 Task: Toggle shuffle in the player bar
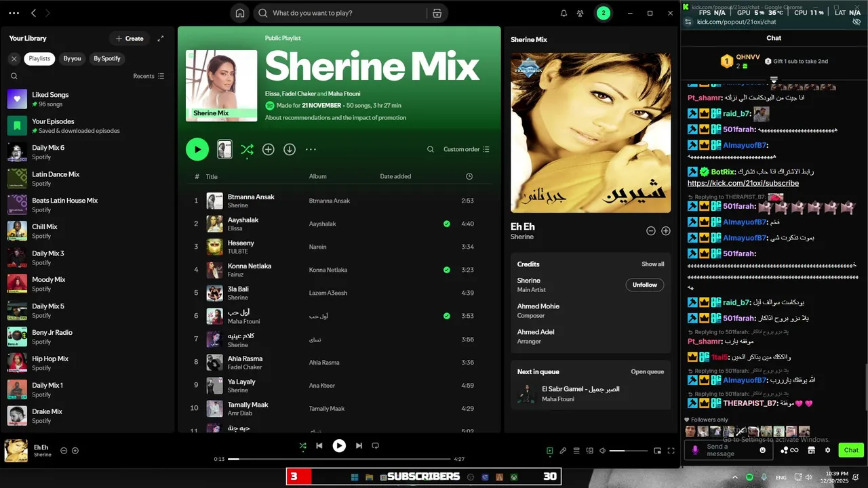pyautogui.click(x=303, y=446)
